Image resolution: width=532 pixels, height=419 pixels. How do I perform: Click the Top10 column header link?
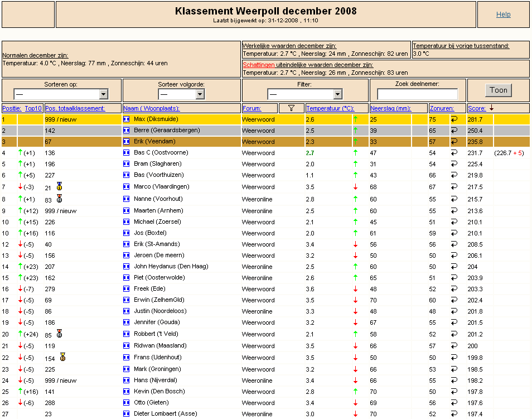click(33, 108)
